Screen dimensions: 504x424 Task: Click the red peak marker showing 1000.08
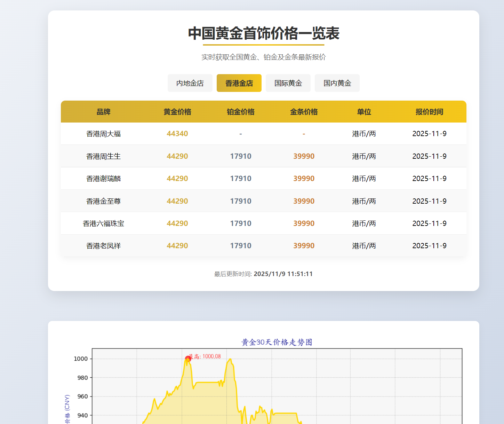(x=188, y=357)
